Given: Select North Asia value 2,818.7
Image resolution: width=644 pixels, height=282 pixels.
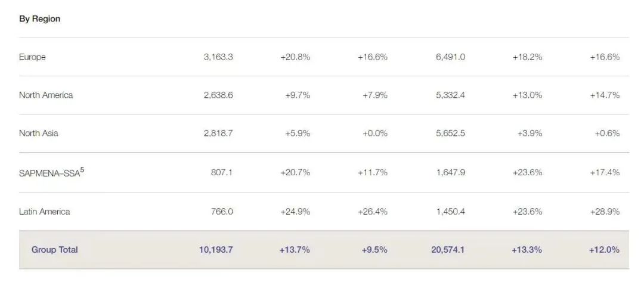Looking at the screenshot, I should [218, 133].
